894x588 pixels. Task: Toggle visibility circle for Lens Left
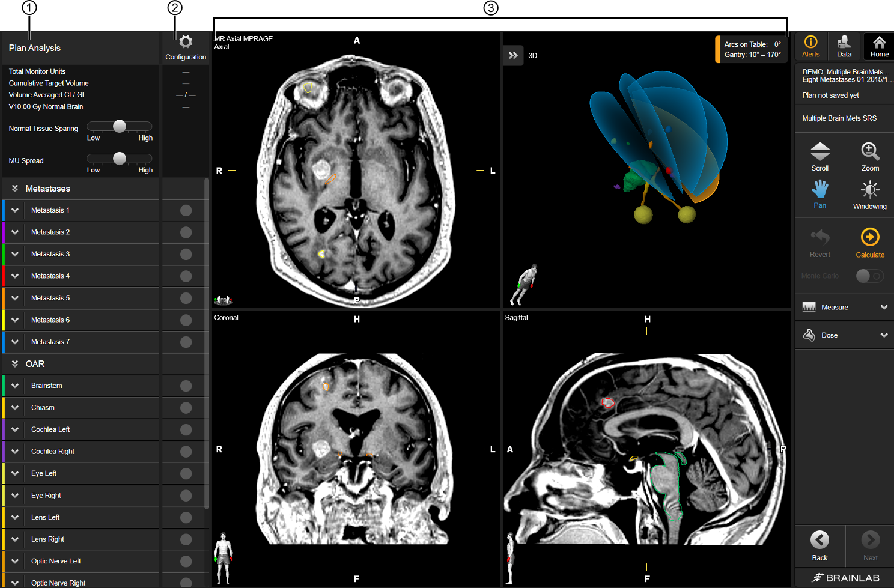pyautogui.click(x=186, y=517)
